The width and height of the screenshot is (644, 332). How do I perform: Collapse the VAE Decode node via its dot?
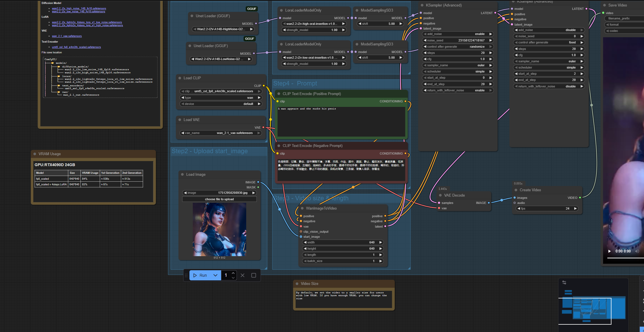coord(440,195)
